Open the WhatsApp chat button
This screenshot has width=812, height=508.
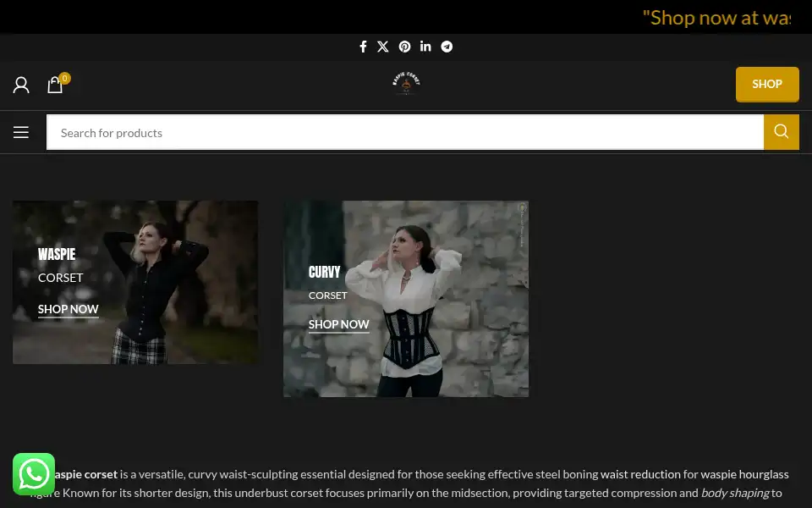(34, 474)
